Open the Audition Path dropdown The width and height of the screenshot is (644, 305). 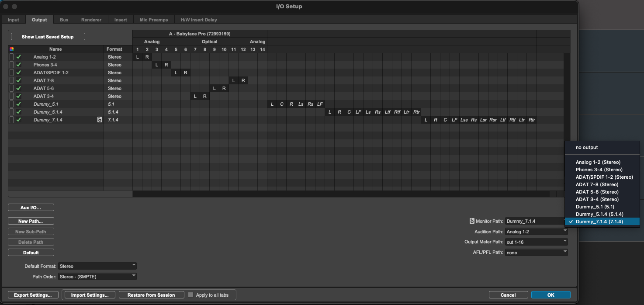536,232
